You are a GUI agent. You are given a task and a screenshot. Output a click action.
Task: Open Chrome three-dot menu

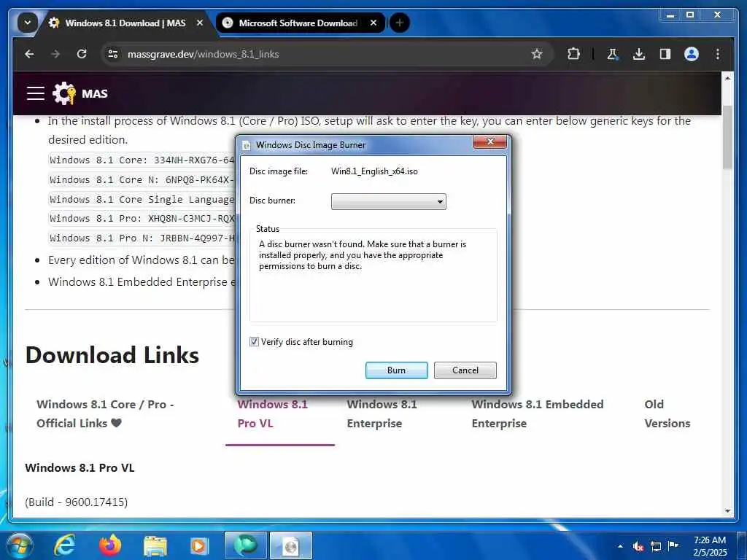(x=718, y=54)
